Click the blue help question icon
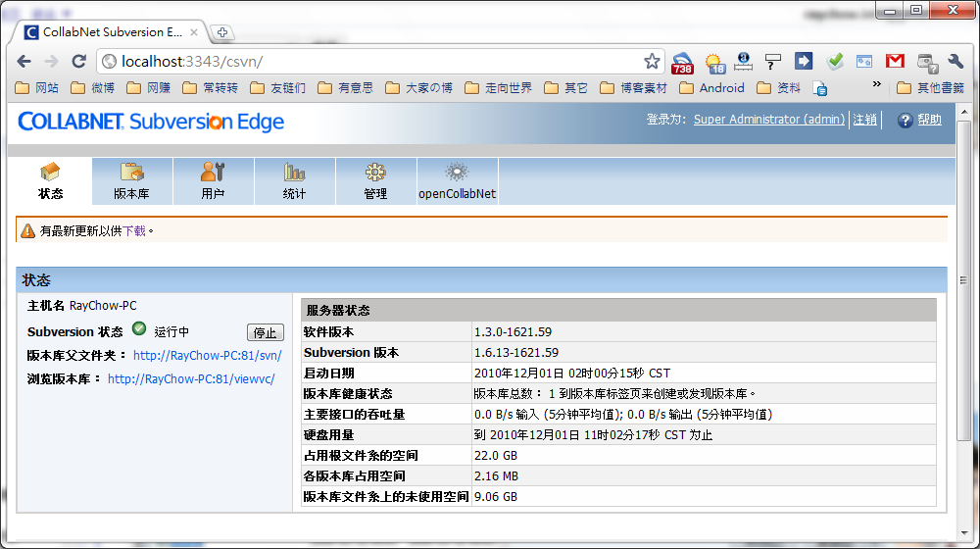Image resolution: width=980 pixels, height=549 pixels. coord(905,120)
